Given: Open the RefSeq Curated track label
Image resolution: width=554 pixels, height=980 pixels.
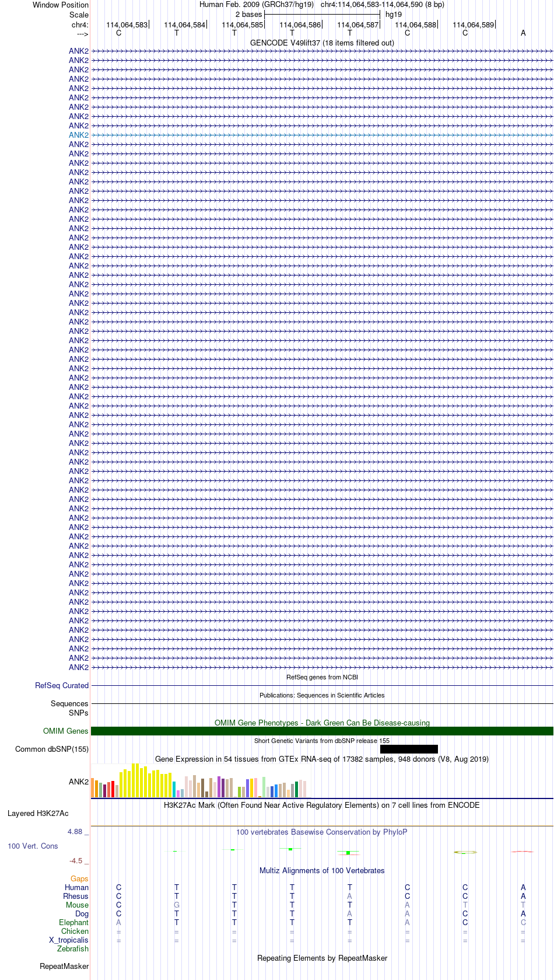Looking at the screenshot, I should [x=62, y=686].
